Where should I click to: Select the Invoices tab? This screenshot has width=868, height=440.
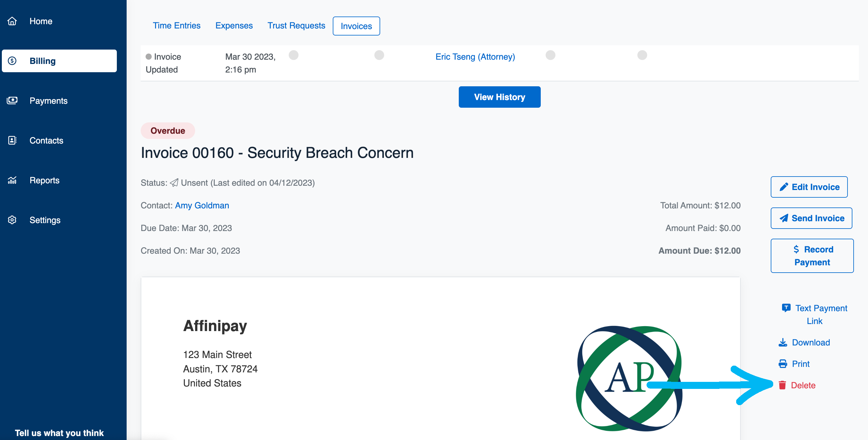356,26
